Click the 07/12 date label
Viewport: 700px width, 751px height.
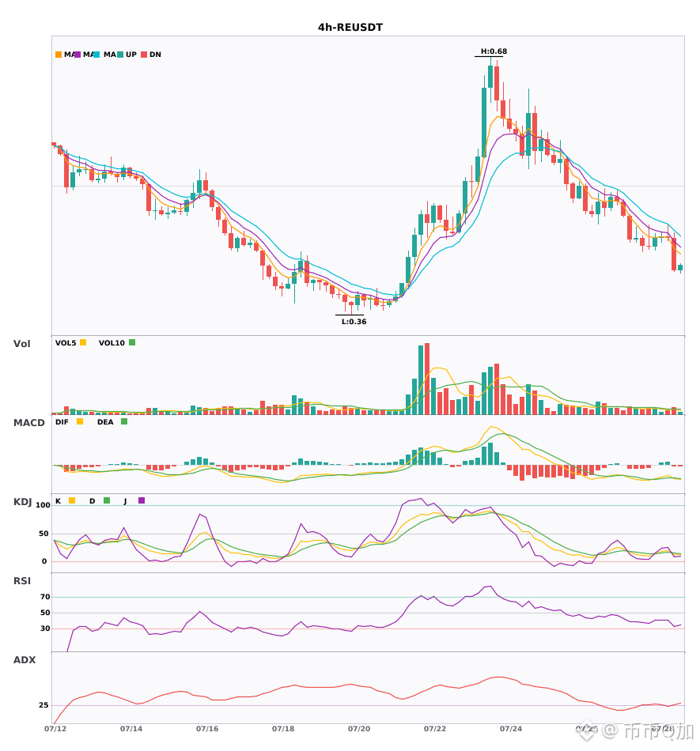pyautogui.click(x=55, y=729)
